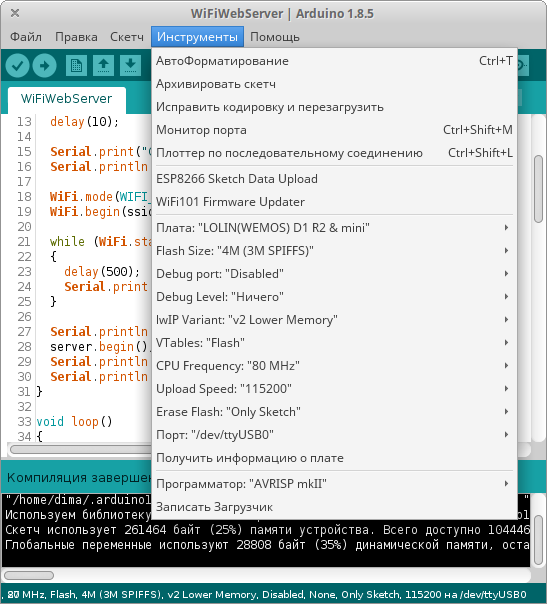The image size is (547, 604).
Task: Open the Скетч menu
Action: (127, 37)
